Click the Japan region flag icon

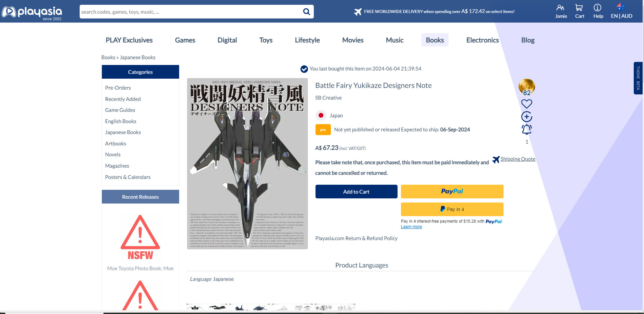tap(321, 115)
